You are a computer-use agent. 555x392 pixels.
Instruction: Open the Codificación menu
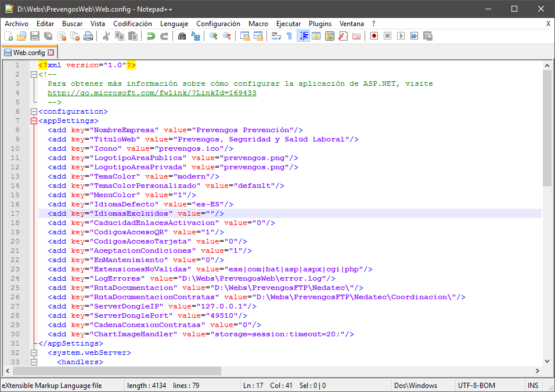(x=132, y=24)
